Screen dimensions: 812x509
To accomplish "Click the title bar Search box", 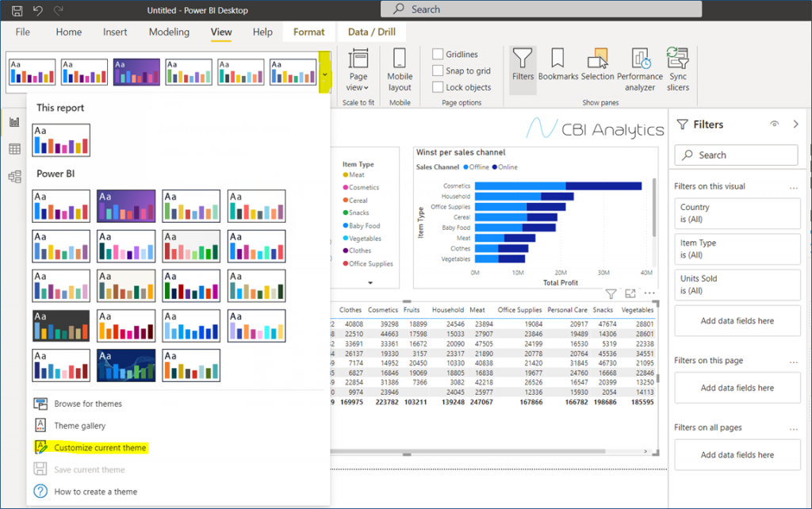I will 541,9.
